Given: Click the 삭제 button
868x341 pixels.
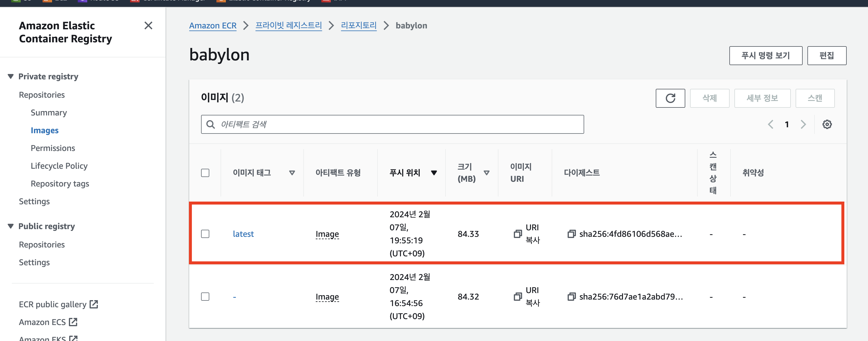Looking at the screenshot, I should 709,98.
